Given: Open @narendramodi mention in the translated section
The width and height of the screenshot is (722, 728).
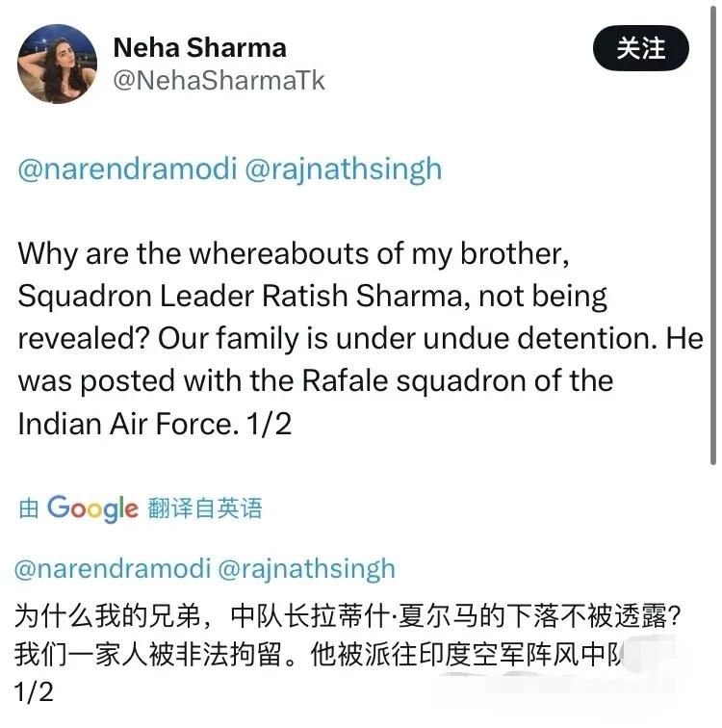Looking at the screenshot, I should 113,569.
